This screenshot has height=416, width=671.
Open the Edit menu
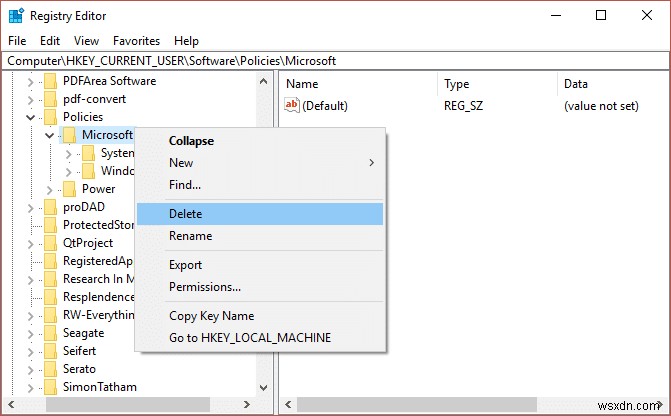click(x=50, y=41)
